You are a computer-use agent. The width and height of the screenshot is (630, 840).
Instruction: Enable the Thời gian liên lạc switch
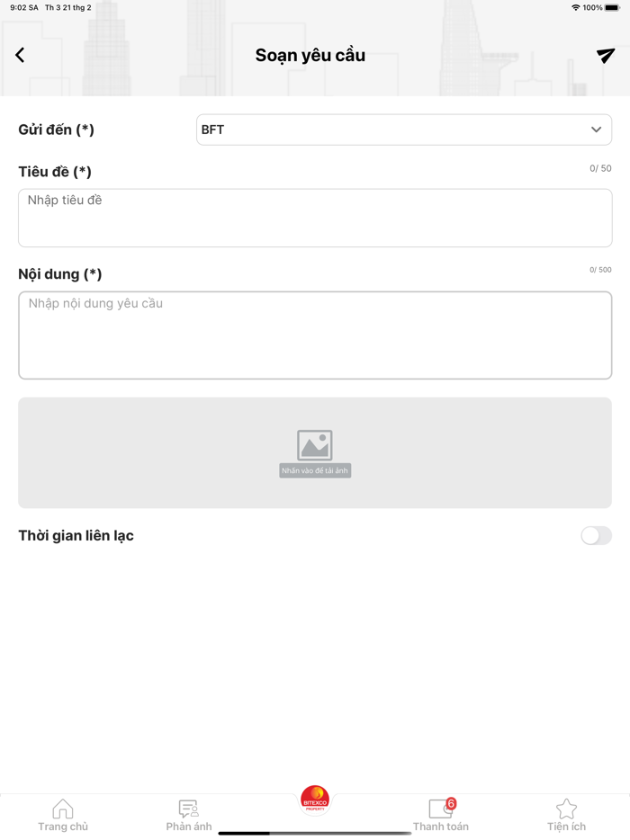(596, 536)
